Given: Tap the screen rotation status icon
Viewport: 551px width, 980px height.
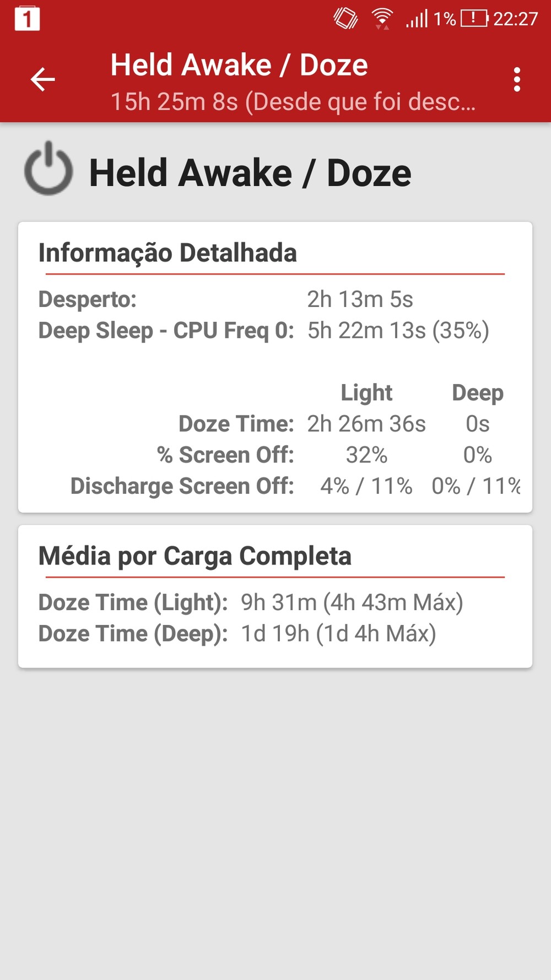Looking at the screenshot, I should [x=345, y=19].
